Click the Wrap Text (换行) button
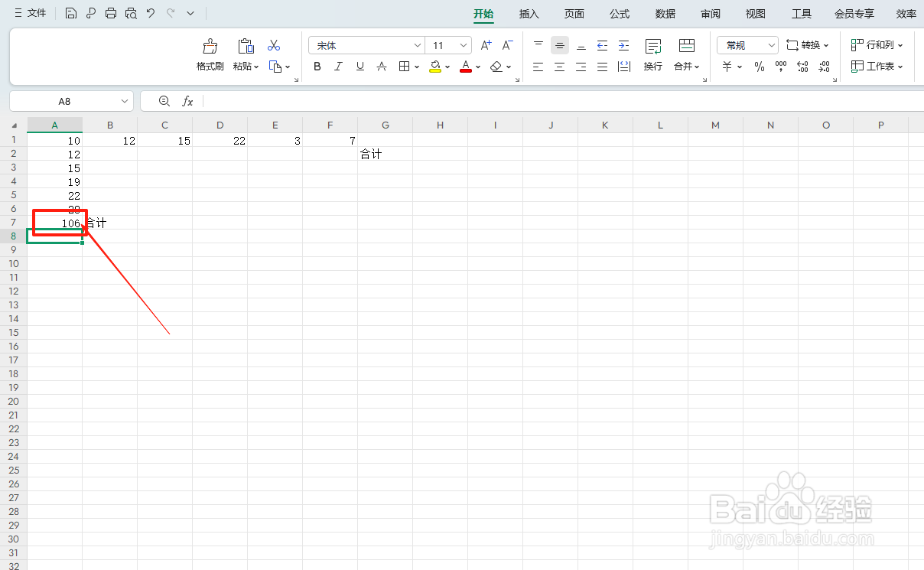Screen dimensions: 924x570 pyautogui.click(x=653, y=54)
